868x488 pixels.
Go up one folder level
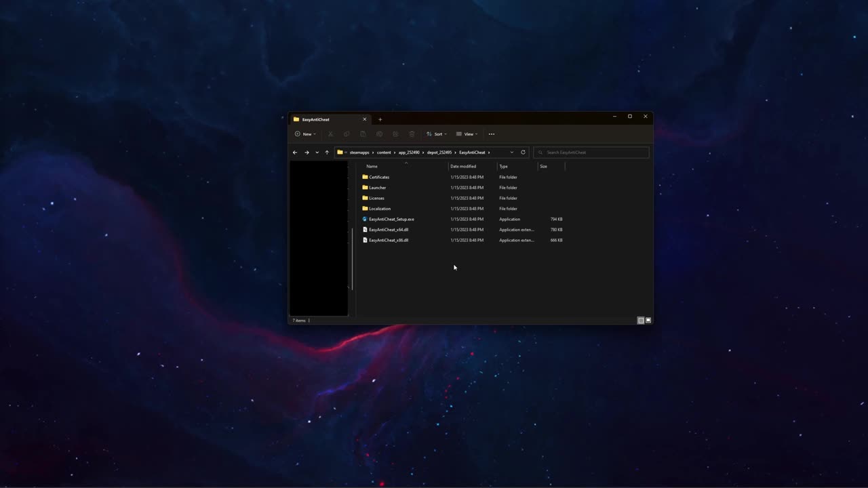tap(327, 152)
